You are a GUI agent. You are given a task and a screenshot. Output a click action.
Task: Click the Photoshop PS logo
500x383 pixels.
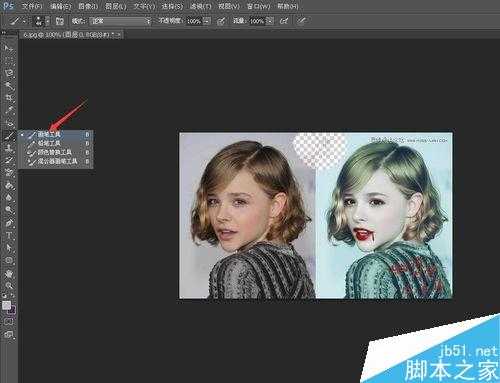click(x=8, y=6)
